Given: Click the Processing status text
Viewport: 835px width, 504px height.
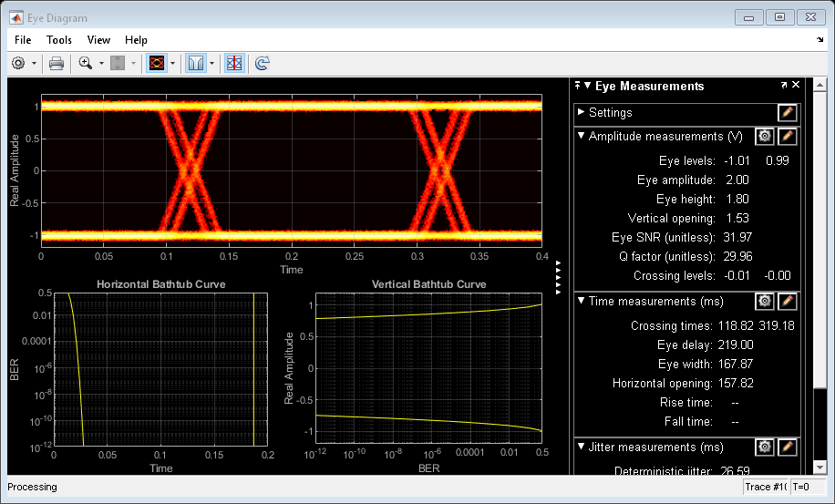Looking at the screenshot, I should (32, 487).
